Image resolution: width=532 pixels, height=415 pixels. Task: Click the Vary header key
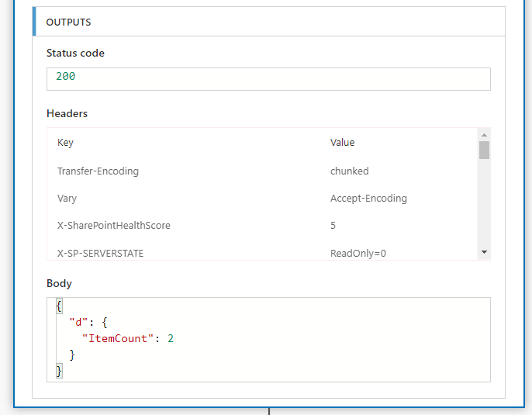pos(67,198)
